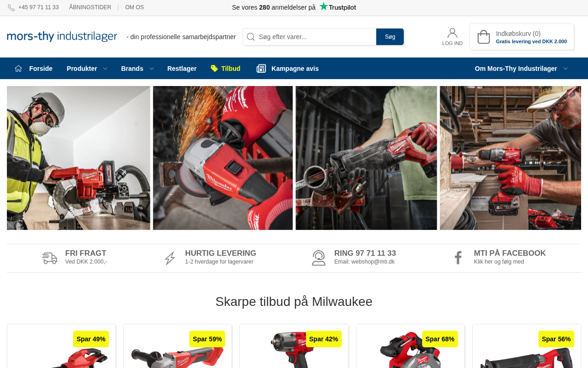This screenshot has width=588, height=368.
Task: Open the angle grinder sparks banner image
Action: tap(223, 158)
